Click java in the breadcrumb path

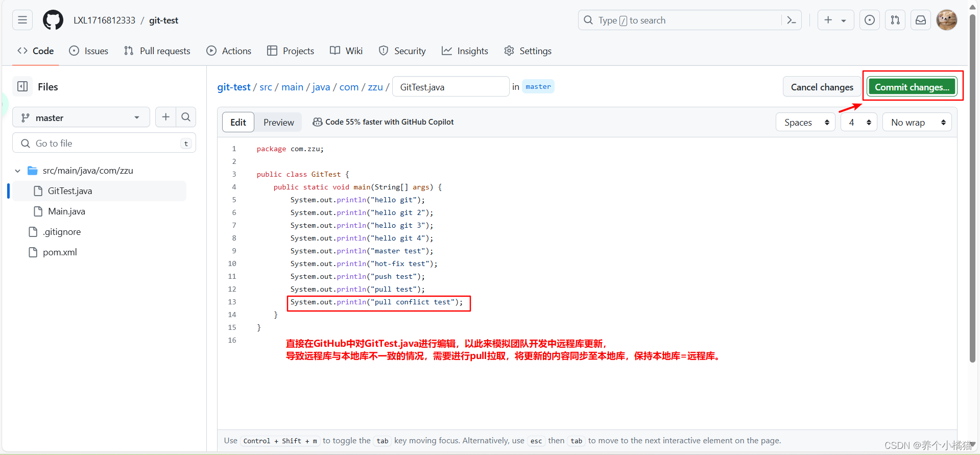tap(321, 87)
